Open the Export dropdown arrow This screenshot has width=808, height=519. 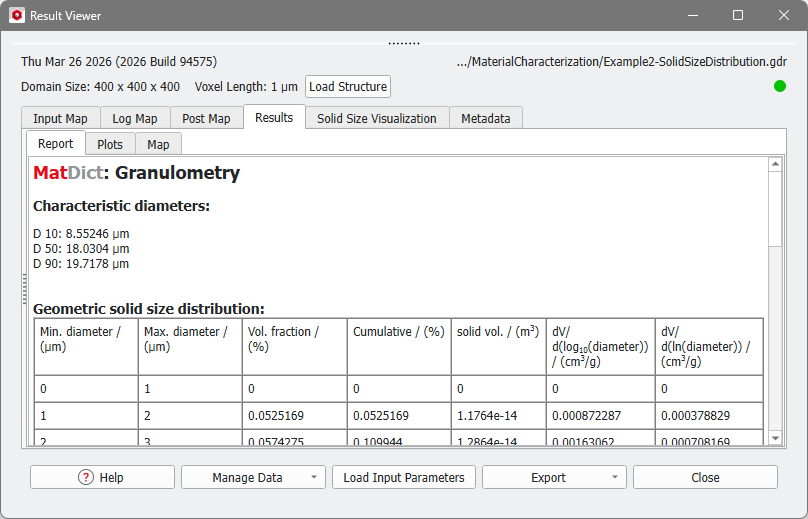click(x=615, y=477)
